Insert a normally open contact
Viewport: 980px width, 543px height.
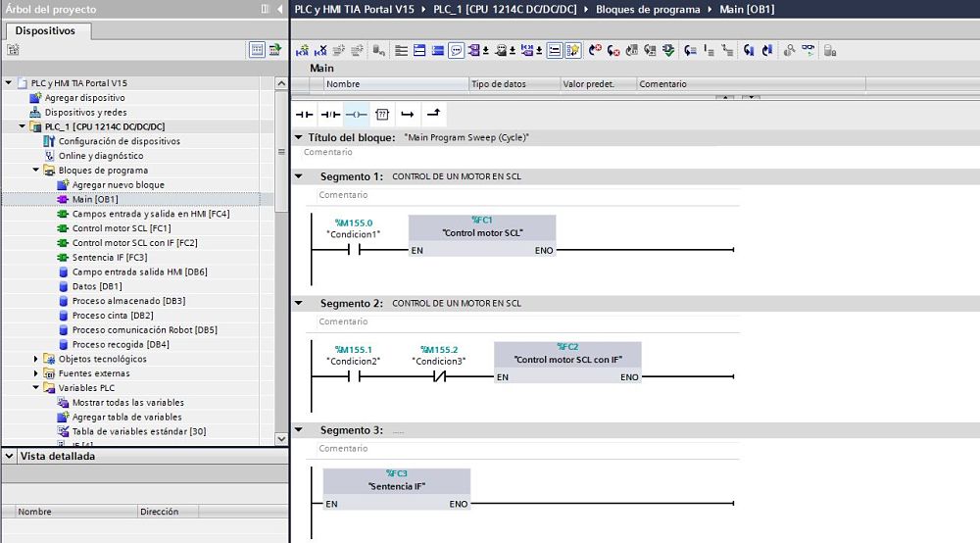(305, 115)
